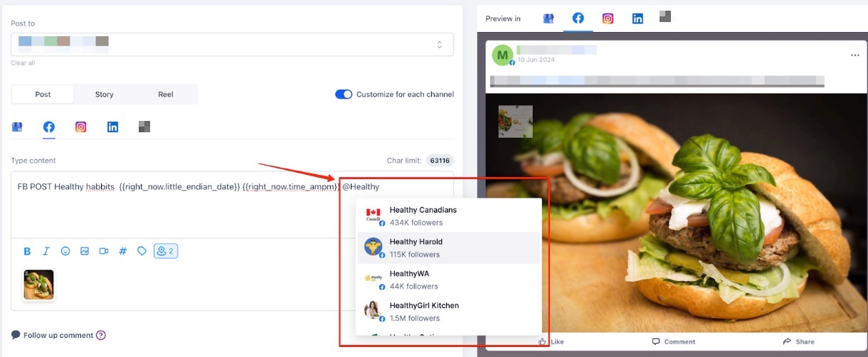Select the Facebook channel icon in editor
This screenshot has width=868, height=357.
click(x=49, y=127)
